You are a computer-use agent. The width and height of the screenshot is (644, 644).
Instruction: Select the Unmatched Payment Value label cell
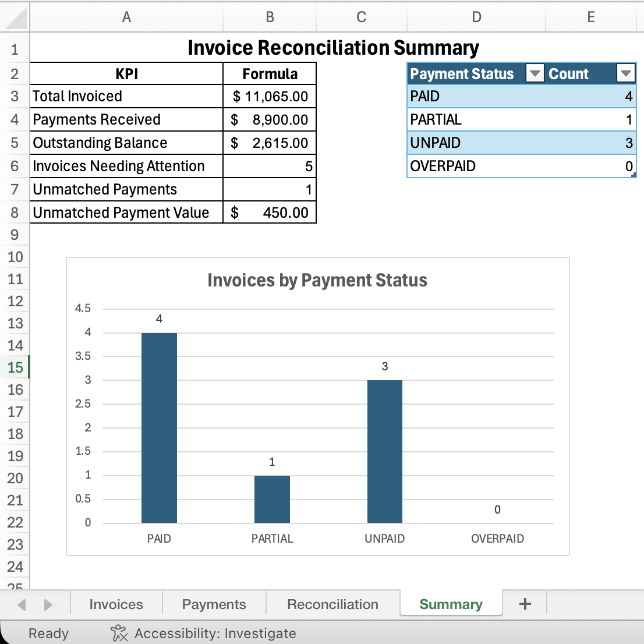pos(126,213)
